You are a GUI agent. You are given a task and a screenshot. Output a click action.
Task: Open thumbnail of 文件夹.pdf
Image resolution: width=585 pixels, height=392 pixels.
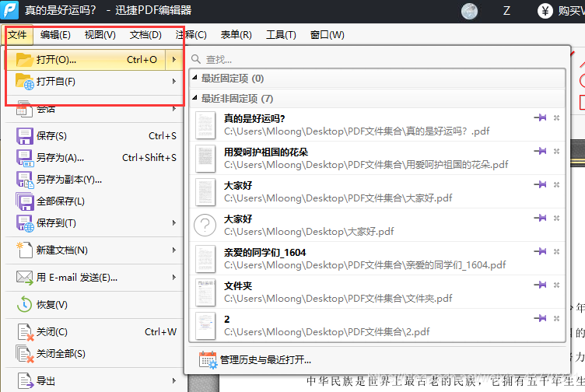pos(205,292)
